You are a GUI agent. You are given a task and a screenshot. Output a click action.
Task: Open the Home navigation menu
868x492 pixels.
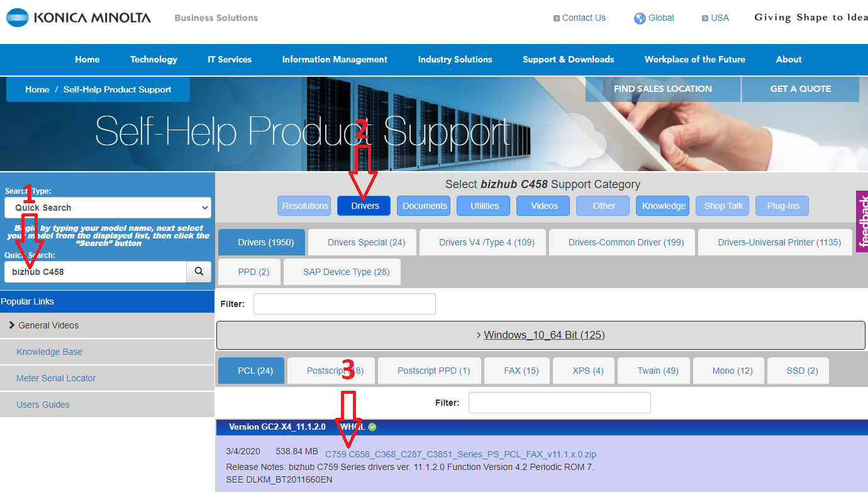coord(87,59)
